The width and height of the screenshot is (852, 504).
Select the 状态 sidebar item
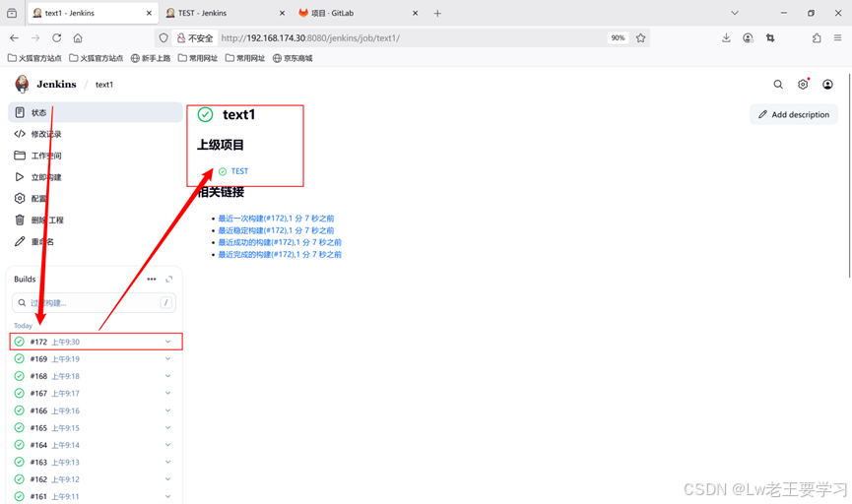click(96, 112)
